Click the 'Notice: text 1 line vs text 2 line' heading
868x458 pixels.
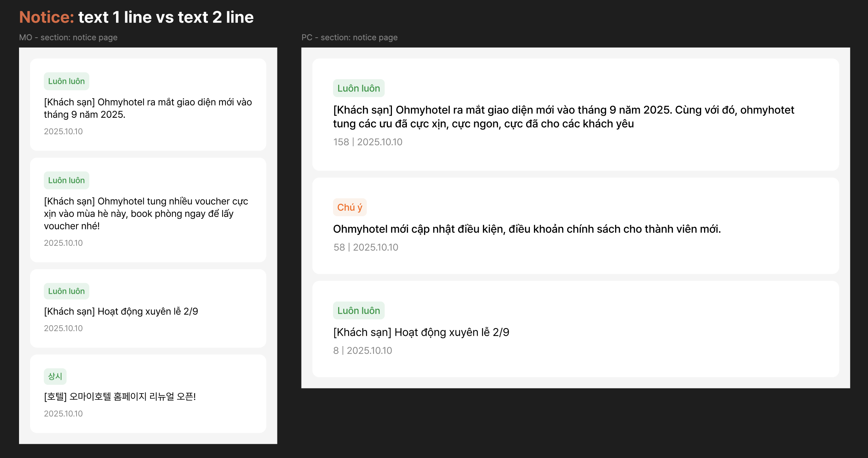[136, 17]
